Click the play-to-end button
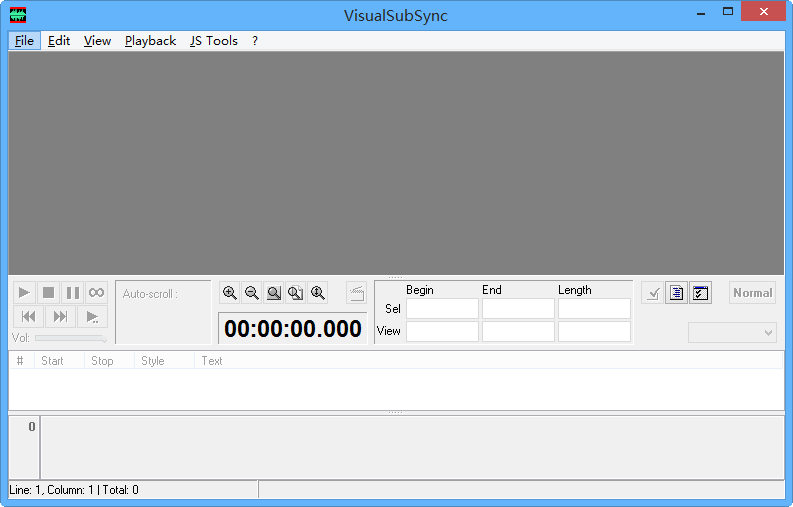The image size is (793, 507). [x=93, y=317]
